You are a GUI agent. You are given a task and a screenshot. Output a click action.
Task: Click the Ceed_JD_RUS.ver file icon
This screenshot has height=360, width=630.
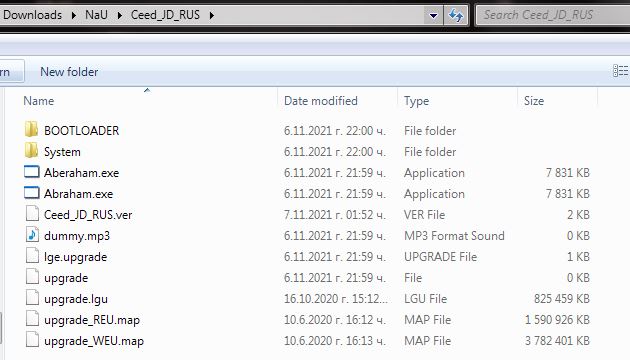point(32,214)
